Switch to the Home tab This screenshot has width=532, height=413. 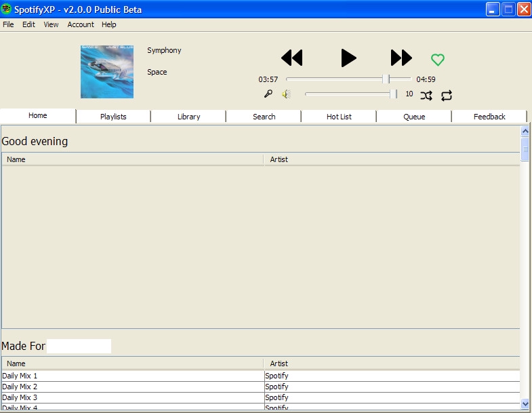pyautogui.click(x=38, y=115)
